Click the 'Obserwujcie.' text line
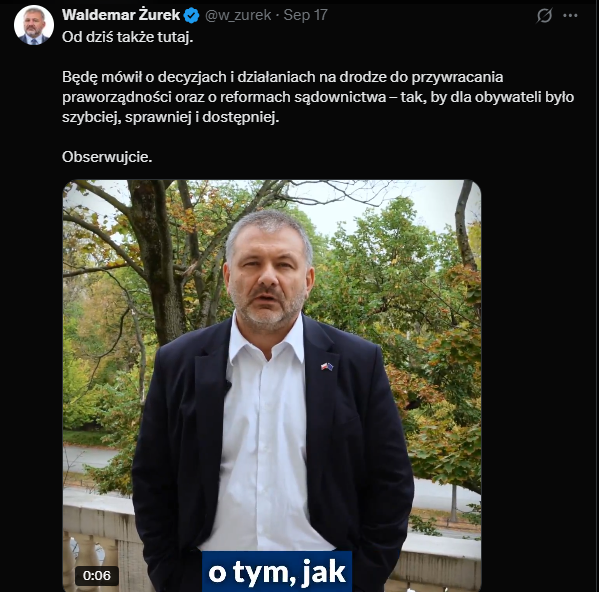 point(107,157)
